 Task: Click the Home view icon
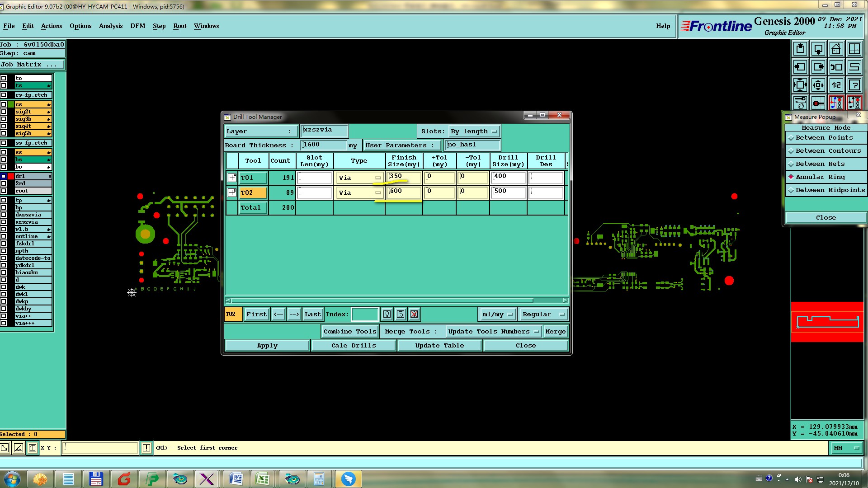(836, 49)
